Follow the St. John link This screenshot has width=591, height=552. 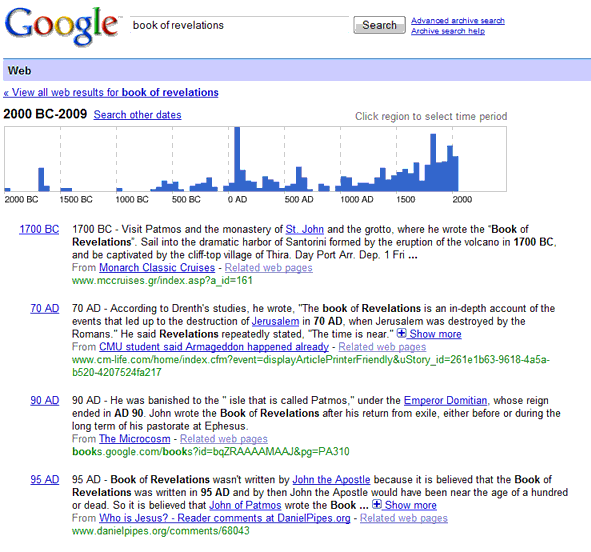pyautogui.click(x=305, y=229)
